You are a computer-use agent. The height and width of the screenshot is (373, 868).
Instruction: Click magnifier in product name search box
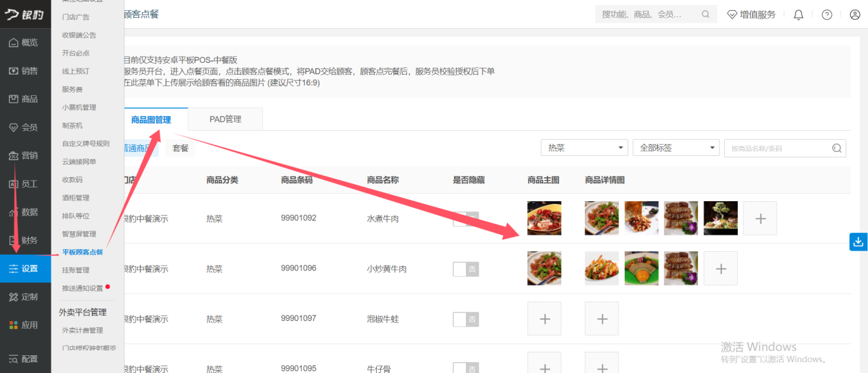tap(836, 148)
